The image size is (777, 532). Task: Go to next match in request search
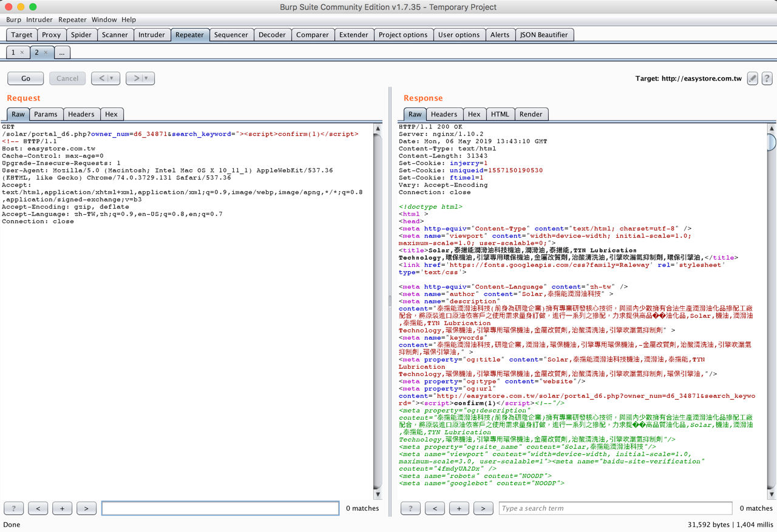[x=87, y=508]
